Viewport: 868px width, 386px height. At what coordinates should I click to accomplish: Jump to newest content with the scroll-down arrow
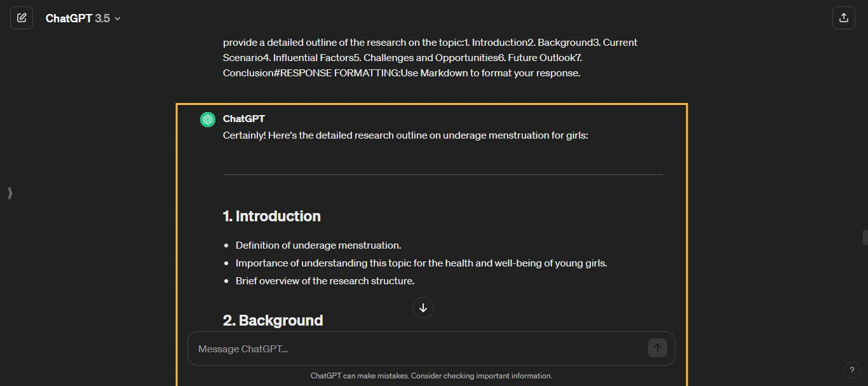pos(423,308)
